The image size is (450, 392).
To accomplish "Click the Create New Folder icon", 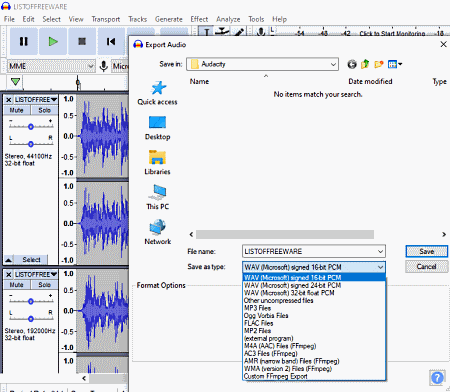I will click(379, 64).
